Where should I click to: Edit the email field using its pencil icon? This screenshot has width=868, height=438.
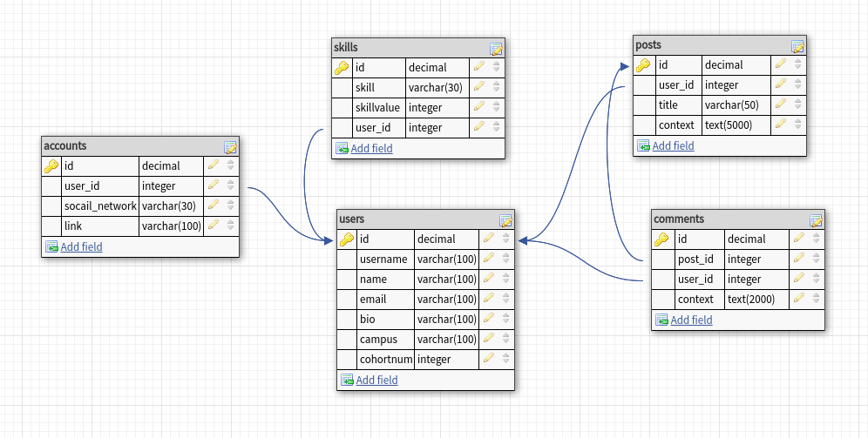click(489, 299)
